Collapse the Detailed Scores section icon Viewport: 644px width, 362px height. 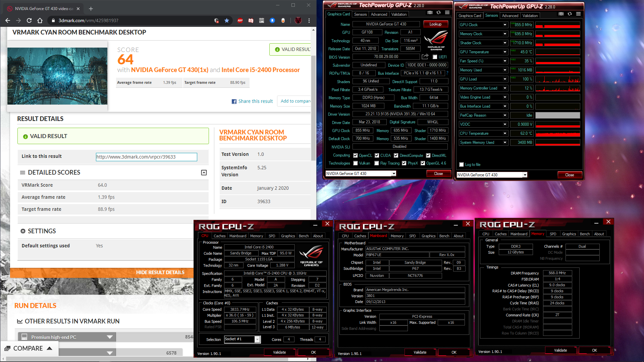pos(204,173)
